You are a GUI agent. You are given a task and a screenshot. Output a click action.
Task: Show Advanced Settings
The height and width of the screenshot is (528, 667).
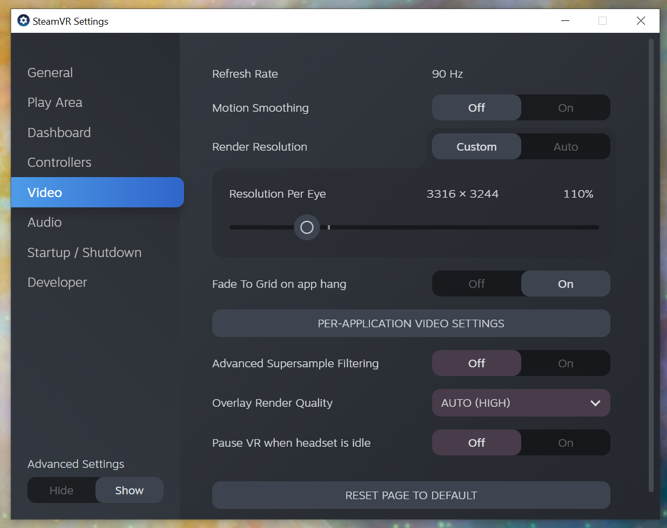tap(129, 490)
